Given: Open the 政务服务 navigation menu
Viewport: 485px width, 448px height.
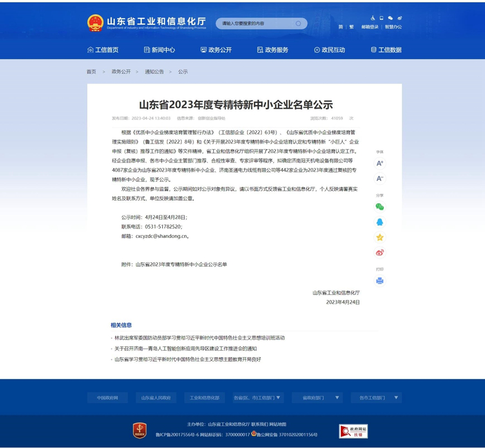Looking at the screenshot, I should tap(273, 50).
